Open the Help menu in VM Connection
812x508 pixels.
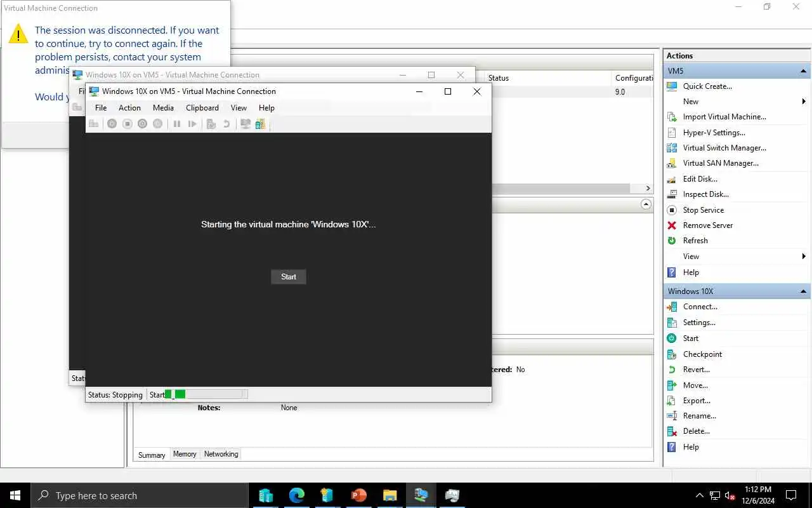[266, 108]
